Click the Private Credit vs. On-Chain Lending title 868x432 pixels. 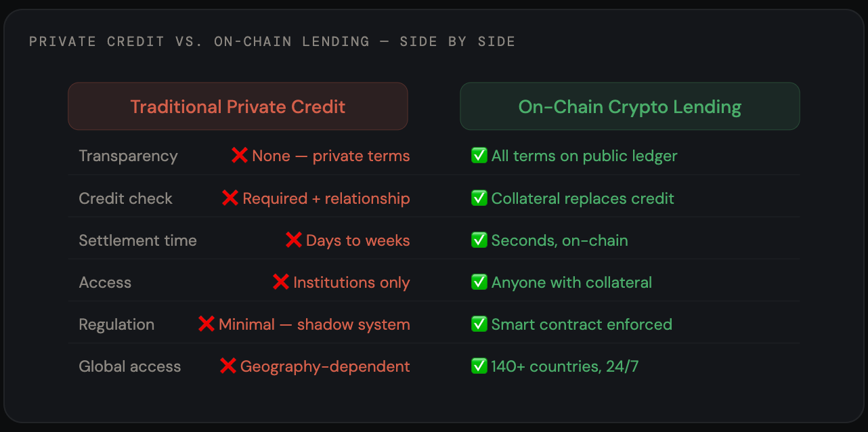point(272,41)
